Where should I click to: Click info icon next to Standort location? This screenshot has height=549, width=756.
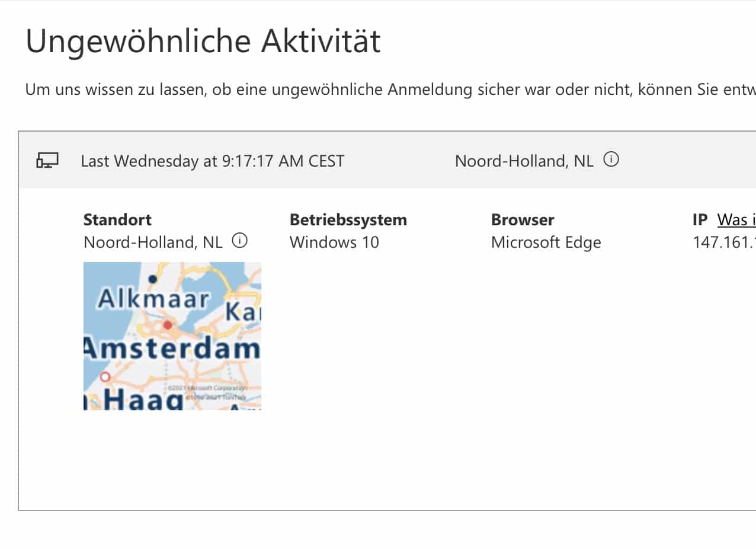pyautogui.click(x=239, y=241)
